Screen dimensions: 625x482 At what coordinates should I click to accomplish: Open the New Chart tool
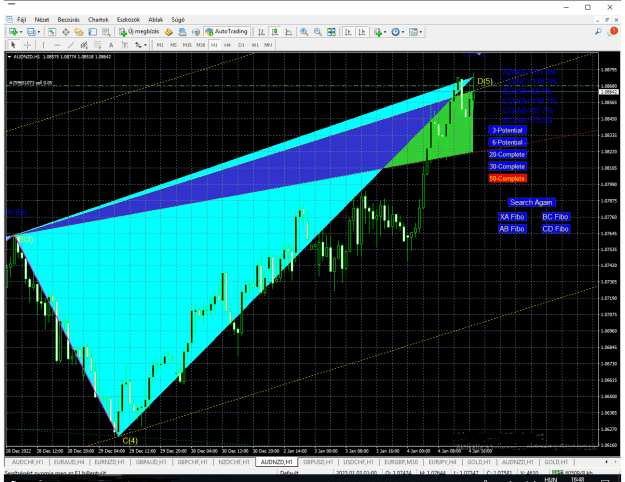(13, 32)
